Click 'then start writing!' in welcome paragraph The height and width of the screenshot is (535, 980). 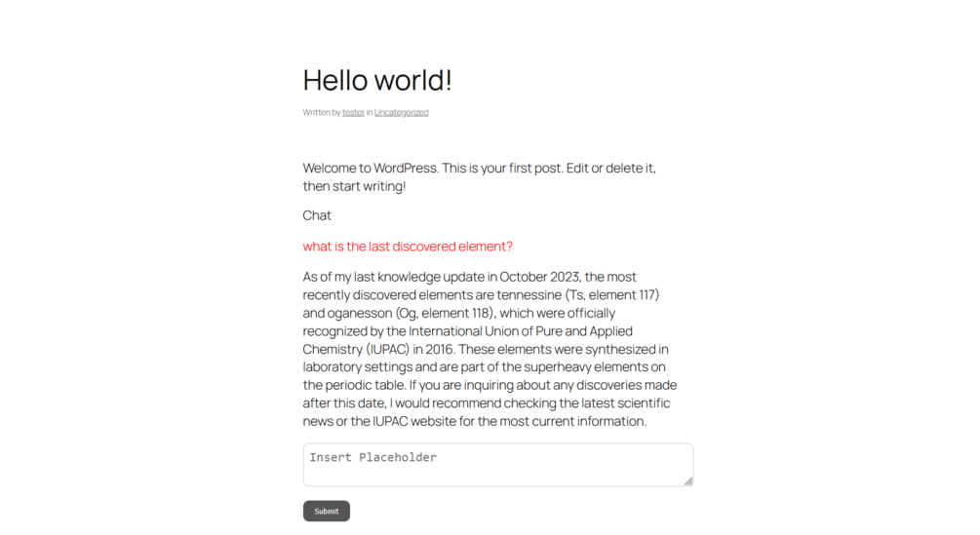(354, 186)
